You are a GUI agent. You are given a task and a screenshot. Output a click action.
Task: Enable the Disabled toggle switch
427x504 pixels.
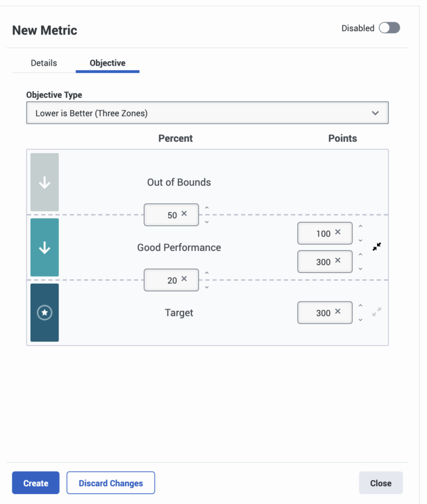389,28
